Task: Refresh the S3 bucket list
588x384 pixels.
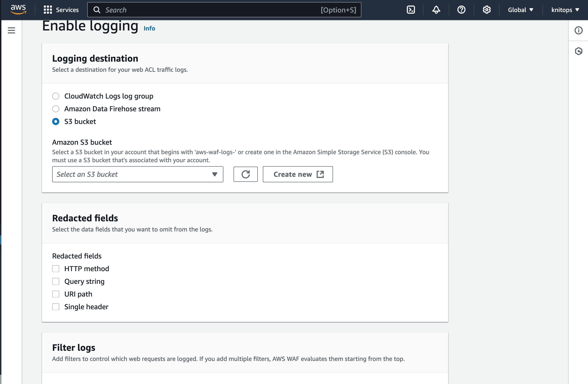Action: pyautogui.click(x=245, y=174)
